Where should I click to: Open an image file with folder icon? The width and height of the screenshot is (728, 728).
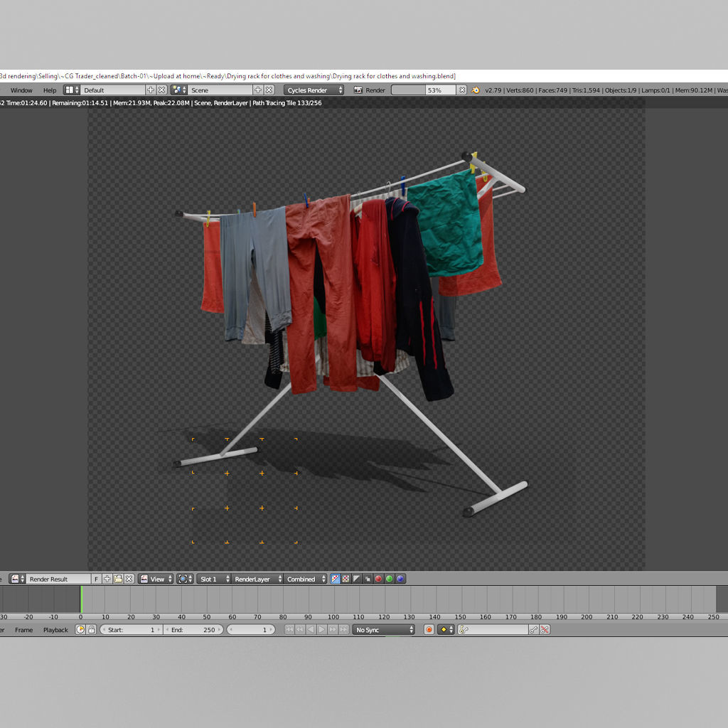click(x=119, y=579)
